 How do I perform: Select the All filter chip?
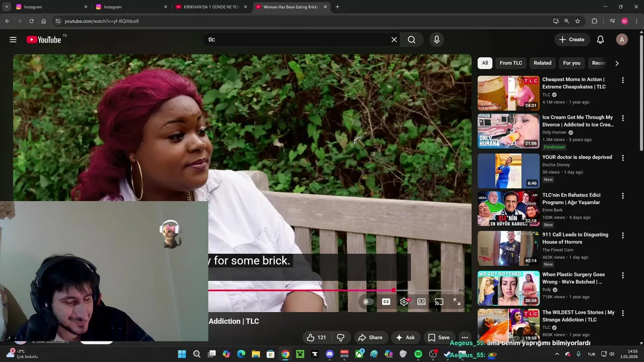(485, 63)
